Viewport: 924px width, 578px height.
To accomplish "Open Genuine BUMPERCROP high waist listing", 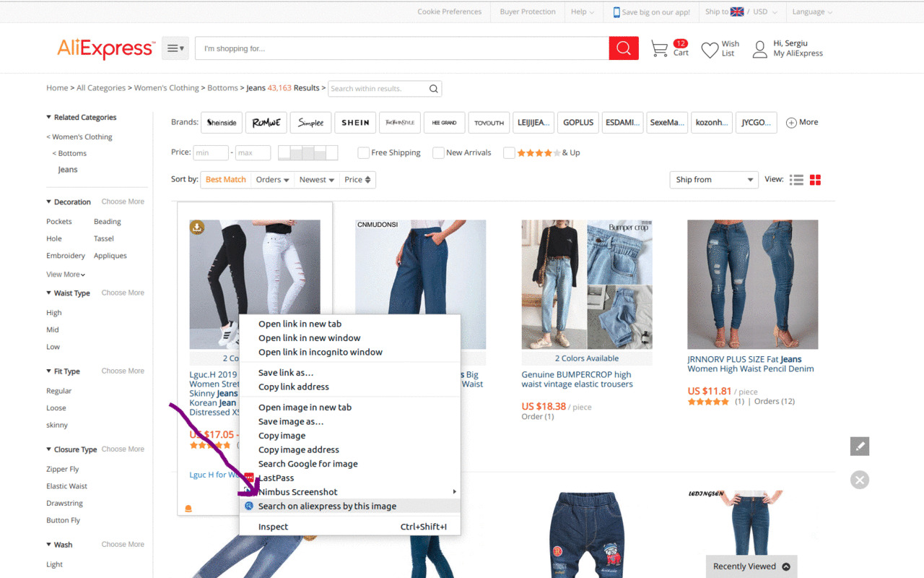I will coord(577,379).
